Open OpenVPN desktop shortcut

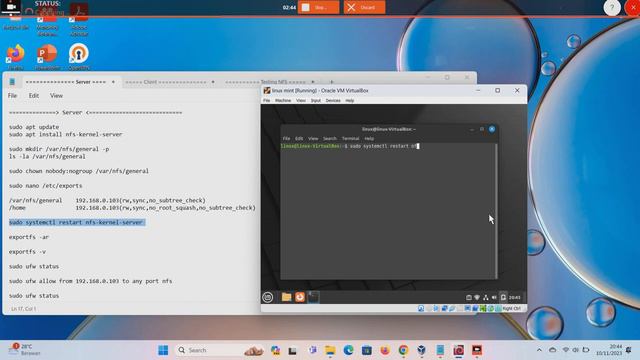pyautogui.click(x=79, y=57)
